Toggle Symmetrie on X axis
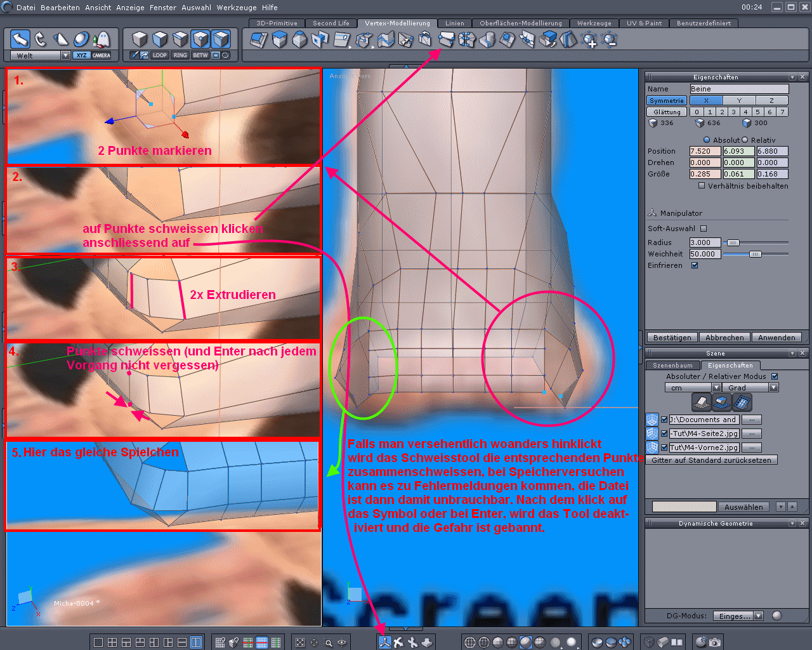 pos(706,100)
